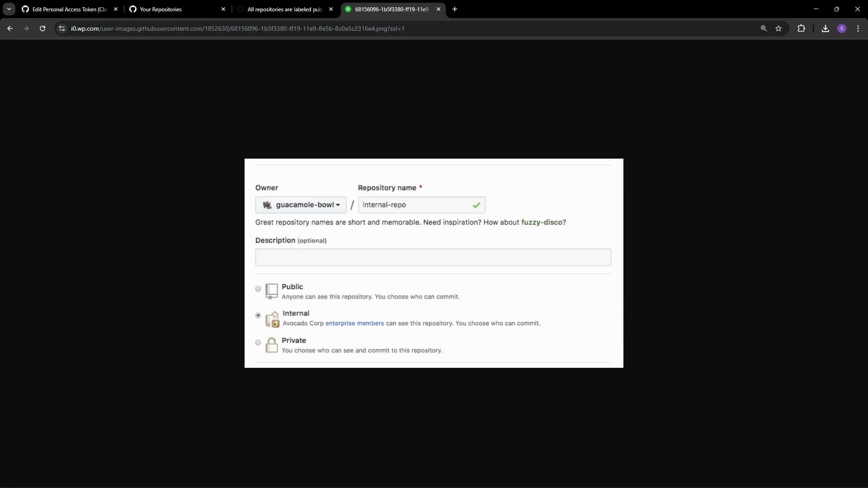This screenshot has height=488, width=868.
Task: Open the zoom magnifier control
Action: coord(764,28)
